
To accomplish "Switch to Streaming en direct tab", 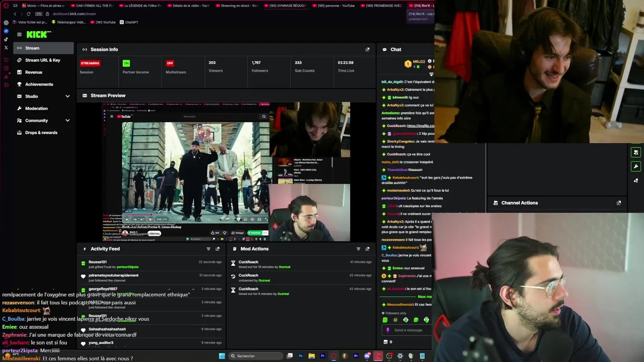I will click(237, 6).
